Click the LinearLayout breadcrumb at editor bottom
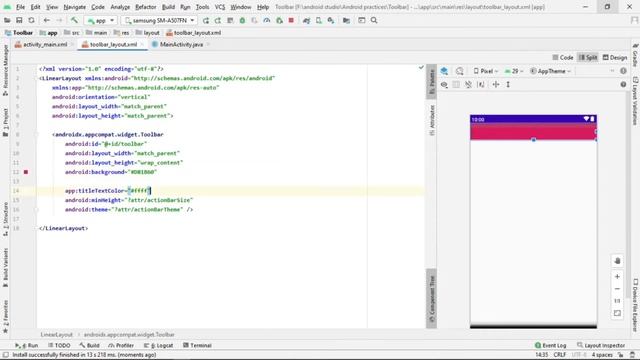The width and height of the screenshot is (640, 360). tap(56, 335)
